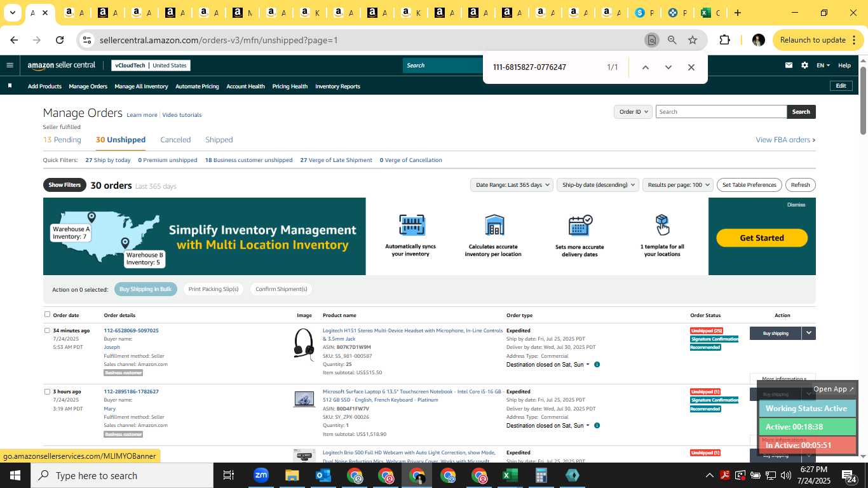868x488 pixels.
Task: Open the Manage All Inventory menu
Action: click(141, 86)
